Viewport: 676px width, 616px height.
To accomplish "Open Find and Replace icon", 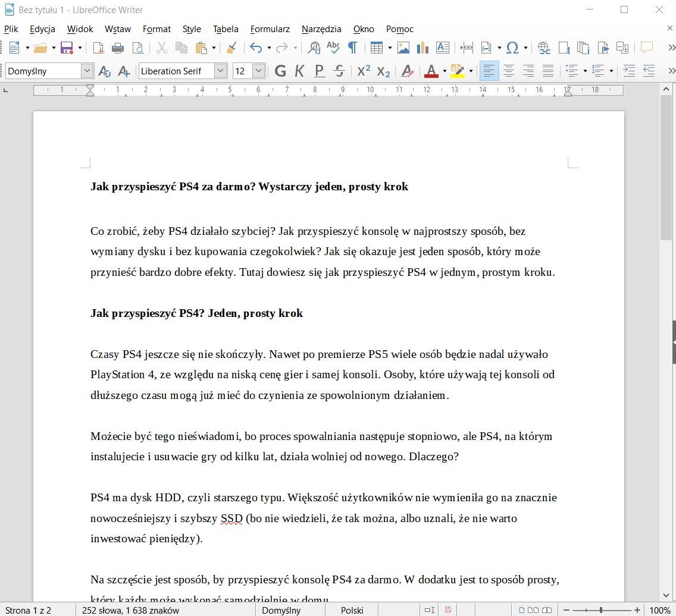I will pyautogui.click(x=314, y=48).
